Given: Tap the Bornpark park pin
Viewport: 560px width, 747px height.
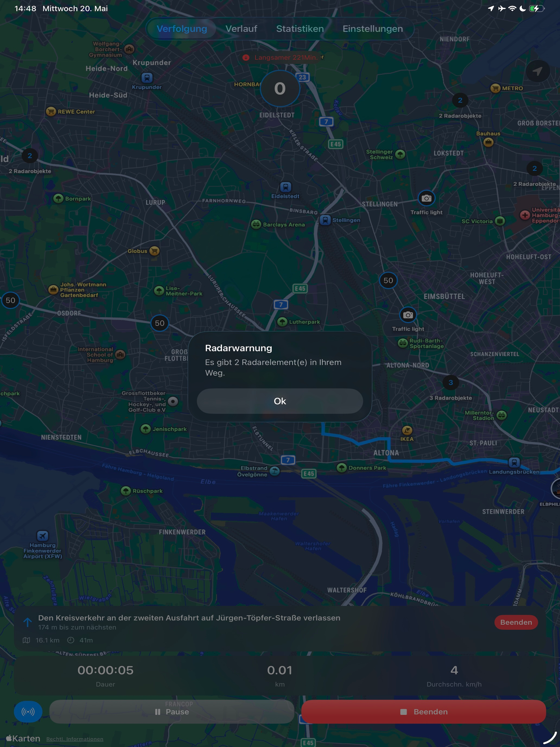Looking at the screenshot, I should pyautogui.click(x=58, y=198).
